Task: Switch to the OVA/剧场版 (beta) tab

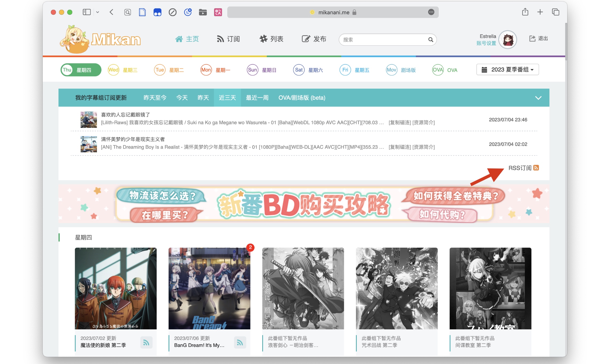Action: coord(301,98)
